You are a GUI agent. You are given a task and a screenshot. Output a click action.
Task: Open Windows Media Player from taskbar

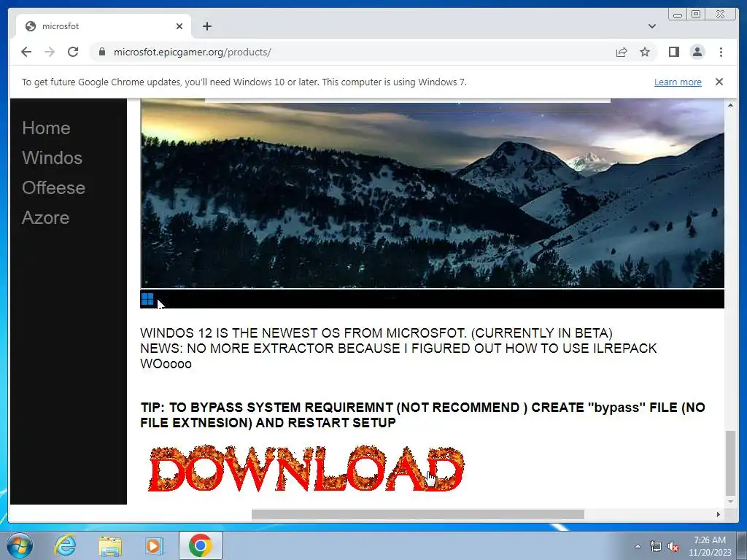point(154,545)
